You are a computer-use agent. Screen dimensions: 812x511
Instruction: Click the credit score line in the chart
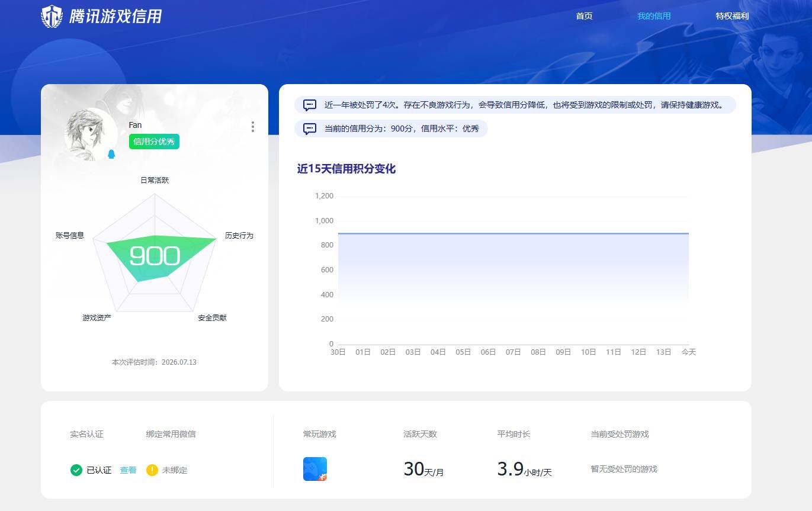[x=513, y=233]
